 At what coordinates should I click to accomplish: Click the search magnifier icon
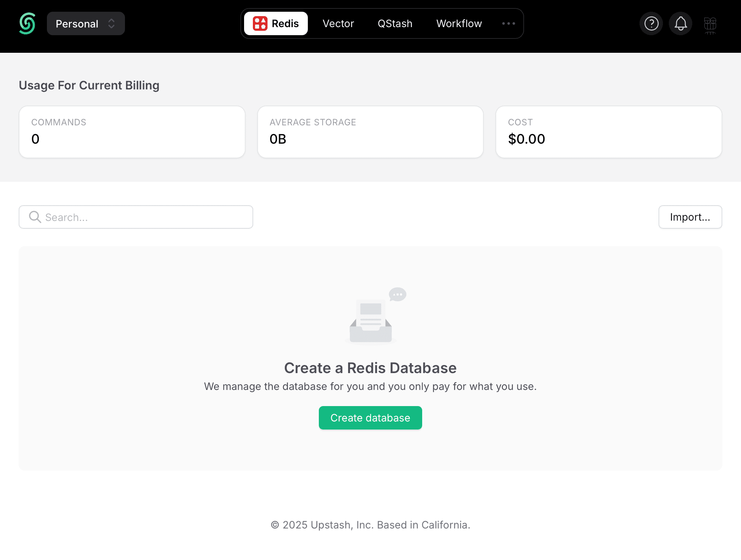click(35, 217)
